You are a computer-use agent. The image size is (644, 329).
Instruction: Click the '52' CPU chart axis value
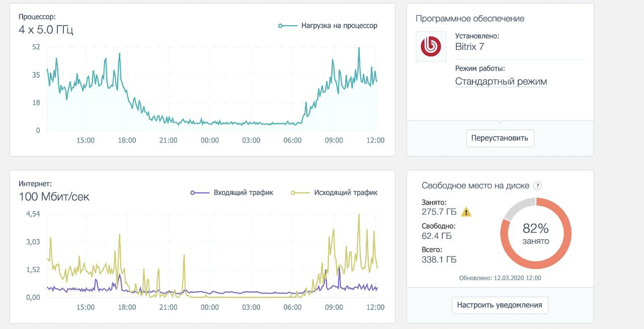coord(36,47)
